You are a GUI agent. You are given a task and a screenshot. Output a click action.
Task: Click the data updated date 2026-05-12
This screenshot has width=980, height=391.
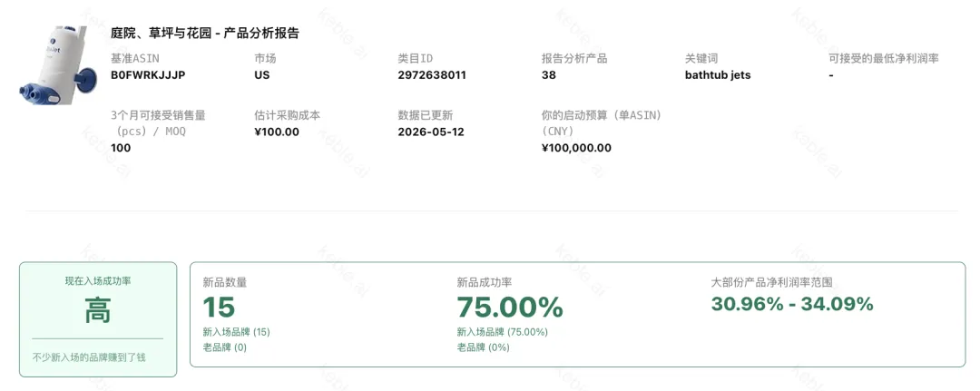click(x=431, y=132)
